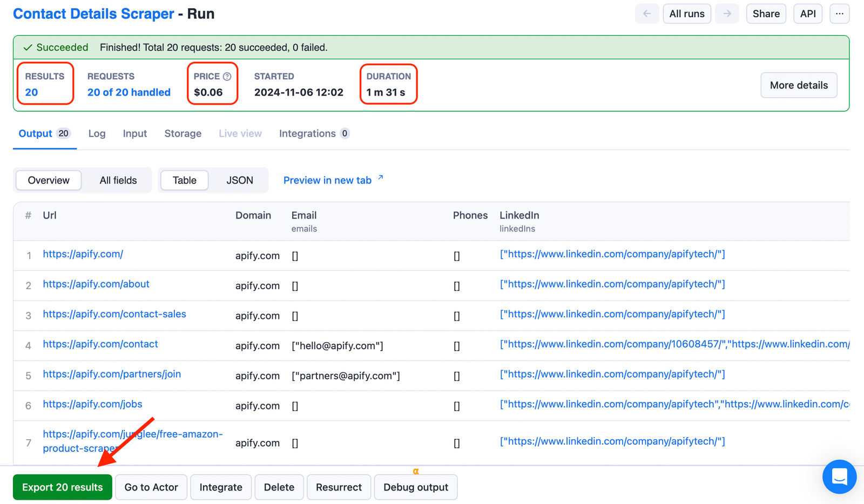
Task: Expand run info with More details
Action: coord(799,85)
